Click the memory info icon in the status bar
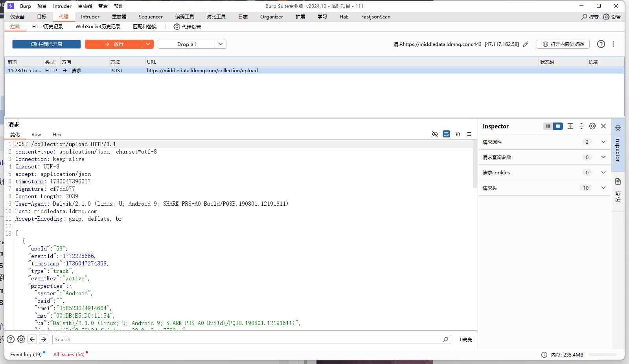 coord(544,355)
